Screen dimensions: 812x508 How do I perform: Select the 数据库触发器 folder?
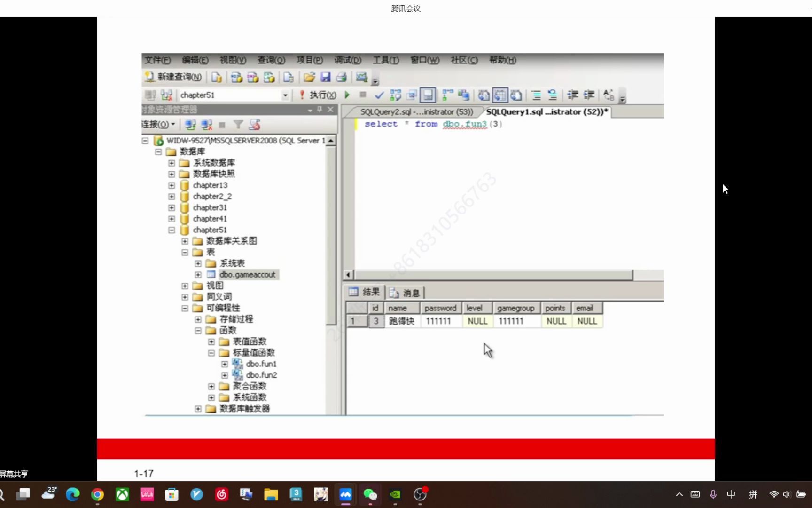click(244, 408)
